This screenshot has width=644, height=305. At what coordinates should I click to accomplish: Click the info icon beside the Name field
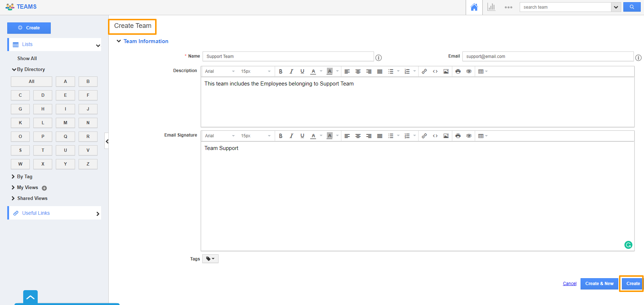click(378, 58)
